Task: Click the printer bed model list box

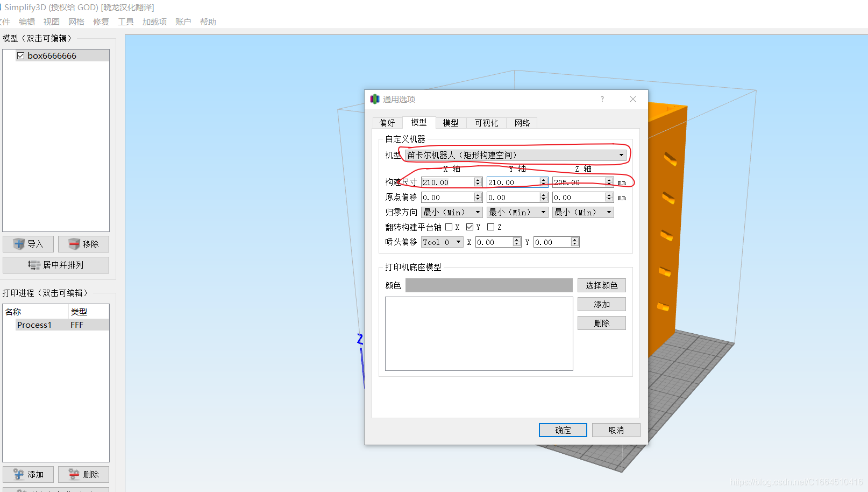Action: 479,334
